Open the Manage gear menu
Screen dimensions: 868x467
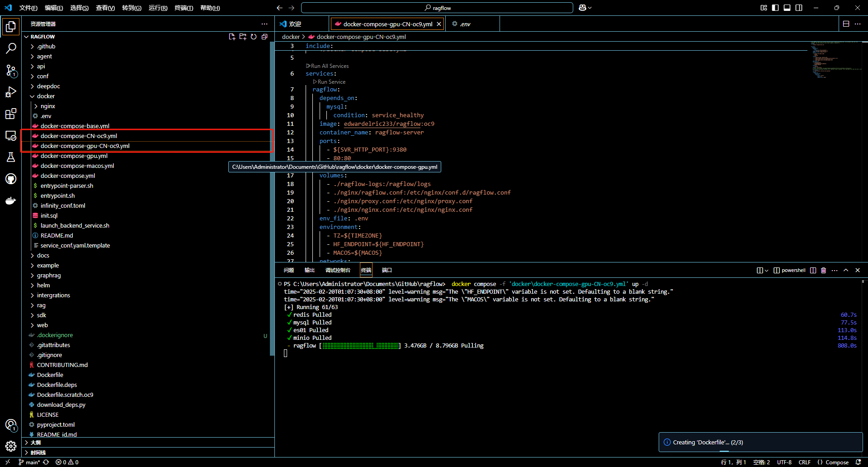[11, 447]
